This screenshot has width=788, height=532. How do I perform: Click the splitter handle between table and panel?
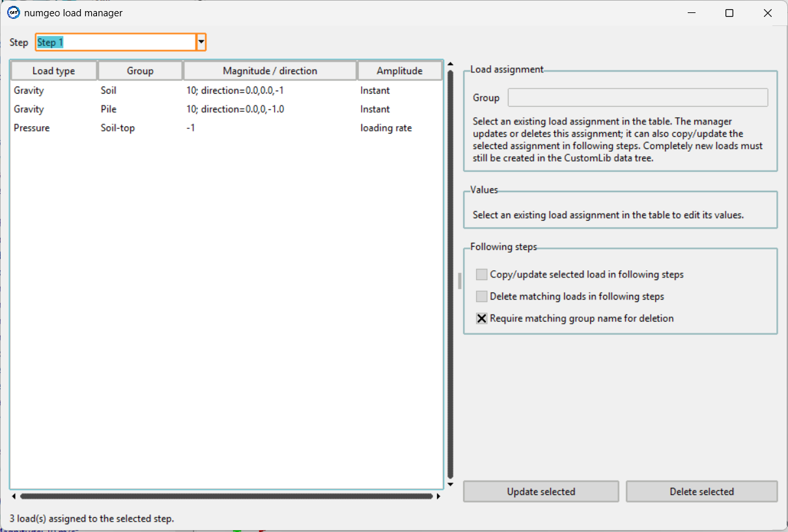[x=459, y=281]
